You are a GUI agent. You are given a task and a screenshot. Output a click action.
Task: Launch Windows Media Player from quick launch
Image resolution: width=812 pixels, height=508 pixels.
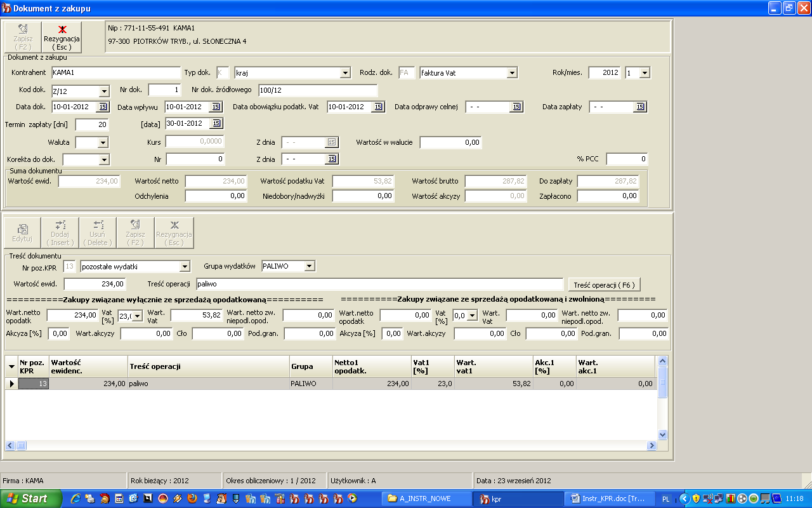click(353, 498)
